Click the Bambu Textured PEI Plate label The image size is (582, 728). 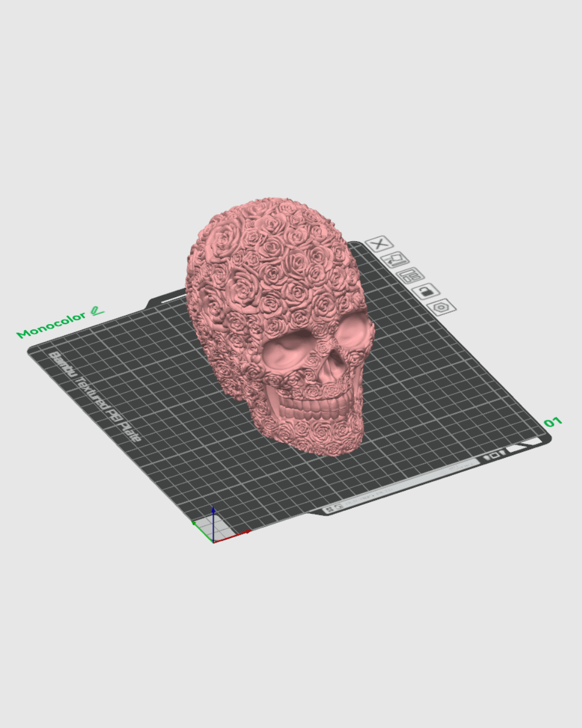(x=94, y=395)
